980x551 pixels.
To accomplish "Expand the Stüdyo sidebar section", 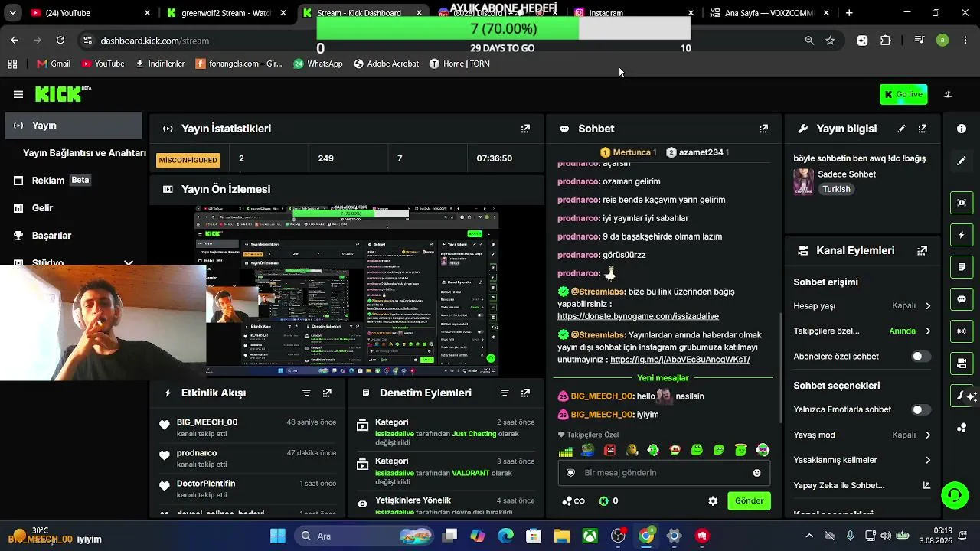I will 128,262.
